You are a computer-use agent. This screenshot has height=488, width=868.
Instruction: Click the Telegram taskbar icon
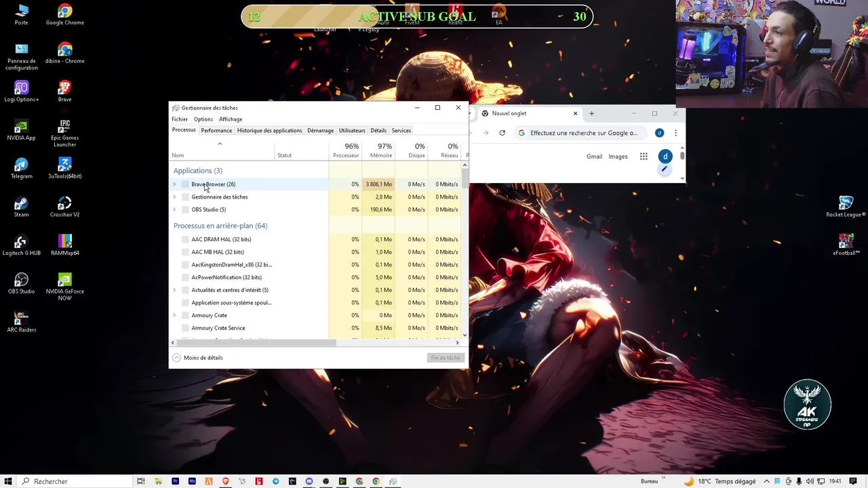(275, 481)
